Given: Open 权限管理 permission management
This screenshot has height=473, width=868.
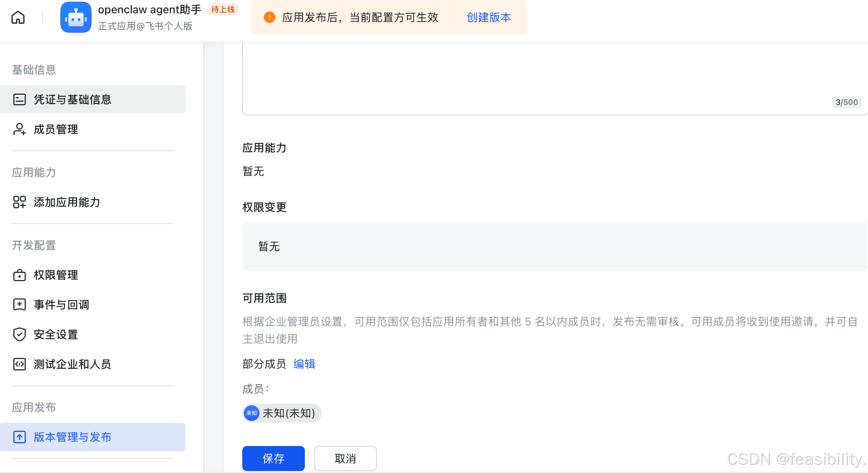Looking at the screenshot, I should [x=55, y=275].
